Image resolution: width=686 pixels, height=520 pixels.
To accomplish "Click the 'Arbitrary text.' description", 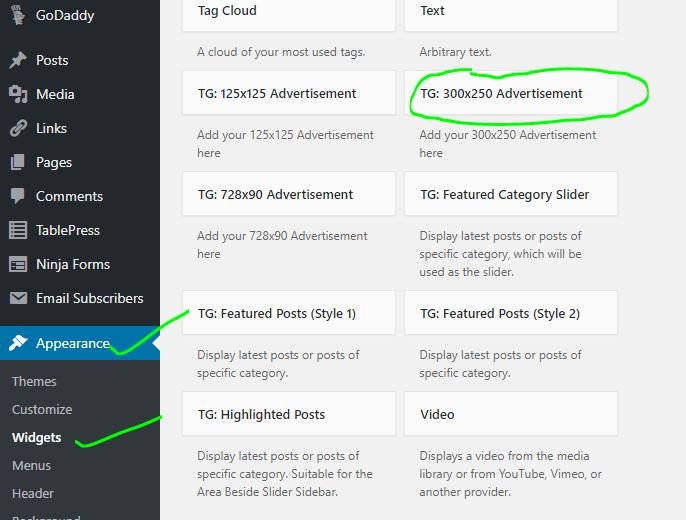I will pyautogui.click(x=455, y=52).
